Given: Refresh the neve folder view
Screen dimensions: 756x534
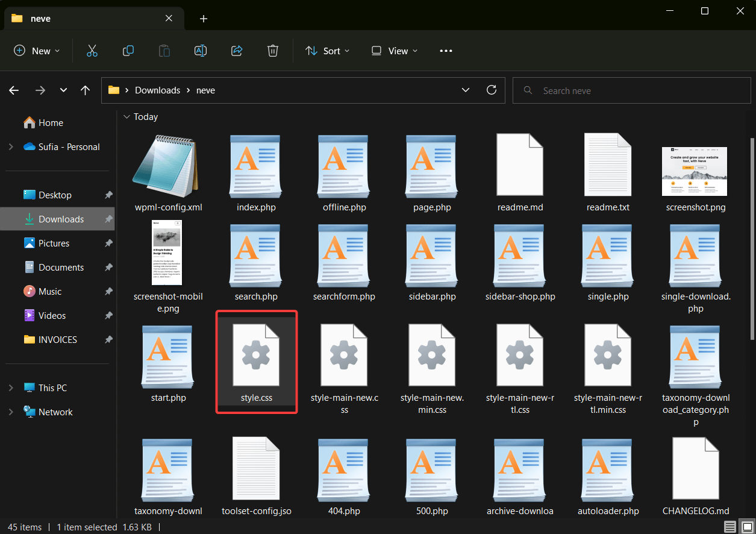Looking at the screenshot, I should point(492,90).
